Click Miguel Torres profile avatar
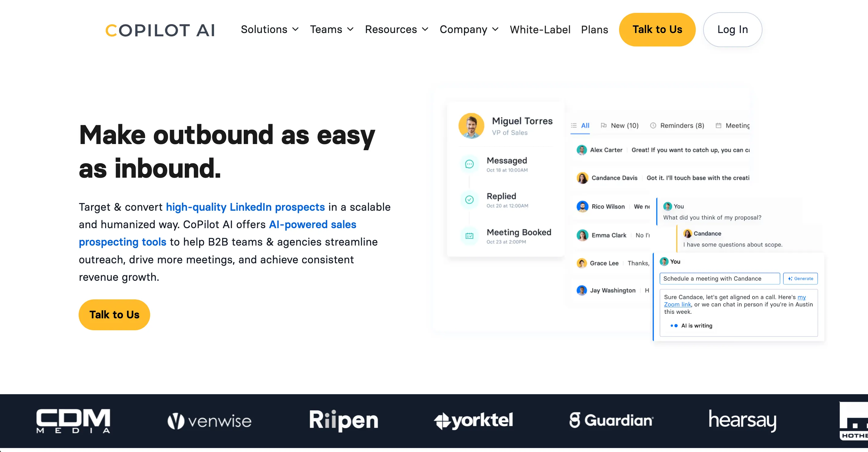Viewport: 868px width, 452px height. pos(471,126)
